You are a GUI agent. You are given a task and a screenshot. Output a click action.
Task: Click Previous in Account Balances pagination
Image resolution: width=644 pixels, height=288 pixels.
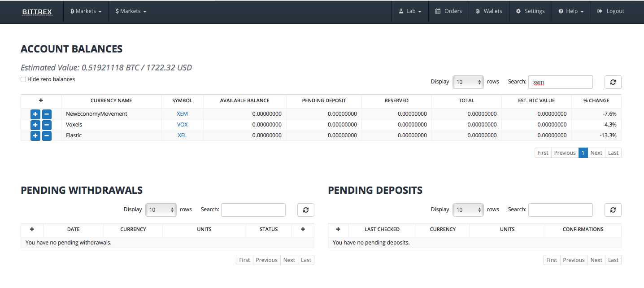tap(565, 153)
